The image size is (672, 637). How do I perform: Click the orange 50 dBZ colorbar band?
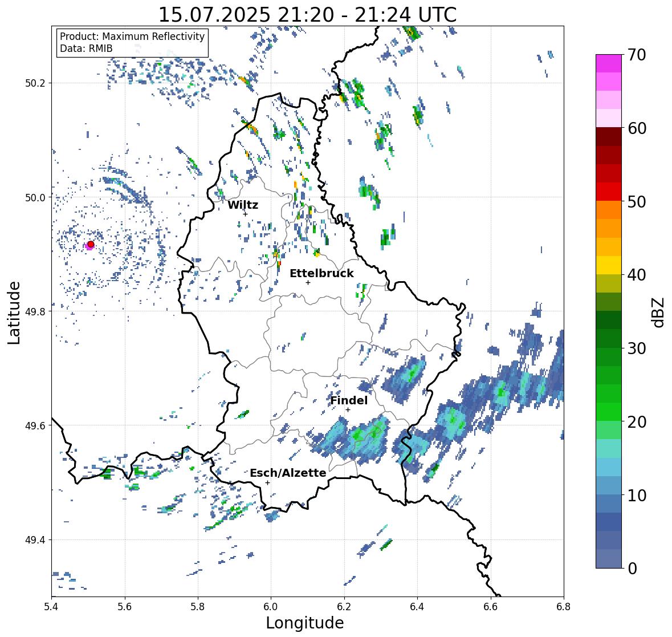(609, 210)
